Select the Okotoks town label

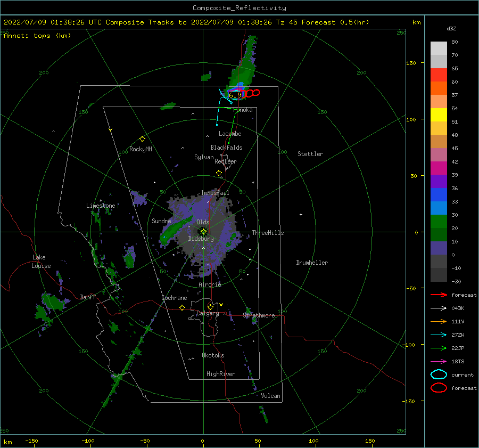click(213, 355)
